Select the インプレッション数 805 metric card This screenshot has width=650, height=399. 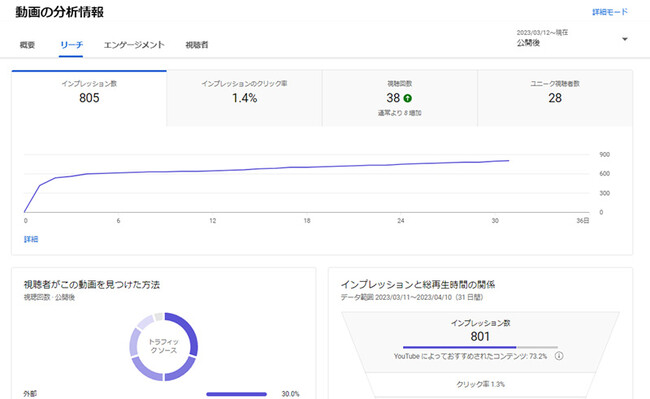point(89,98)
